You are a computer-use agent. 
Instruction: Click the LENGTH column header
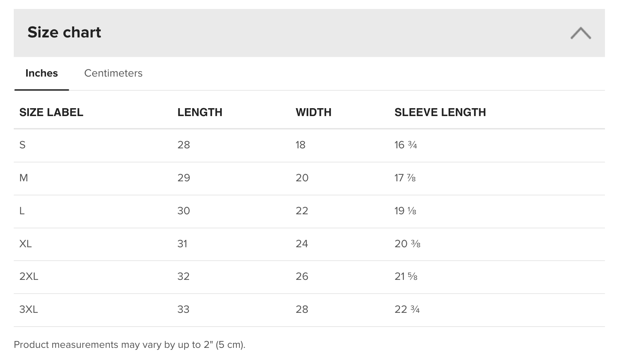[x=200, y=112]
